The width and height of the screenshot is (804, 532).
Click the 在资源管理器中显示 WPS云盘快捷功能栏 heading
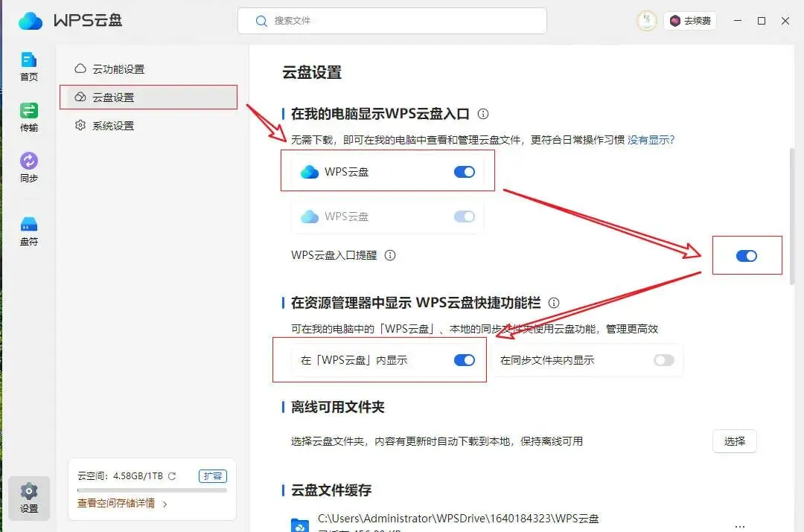point(415,303)
